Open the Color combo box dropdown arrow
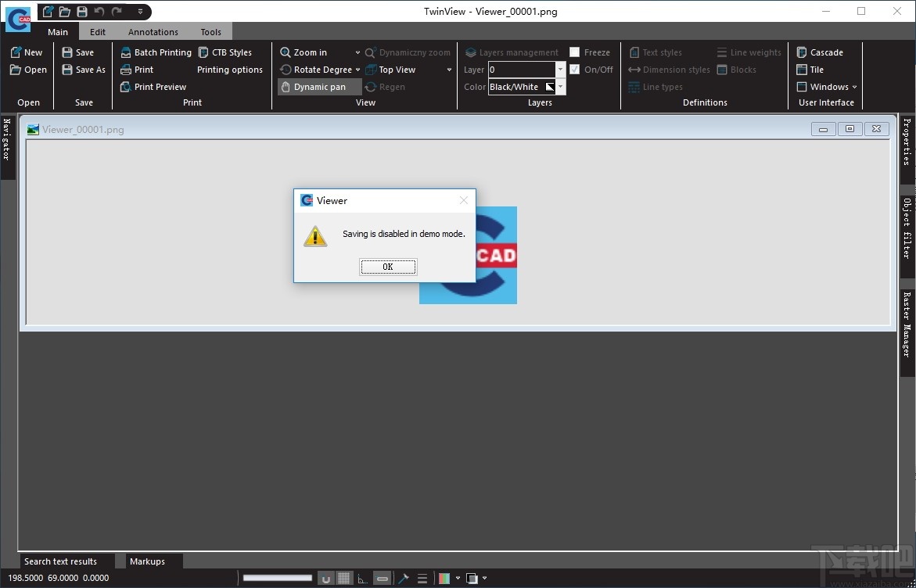916x588 pixels. tap(560, 87)
